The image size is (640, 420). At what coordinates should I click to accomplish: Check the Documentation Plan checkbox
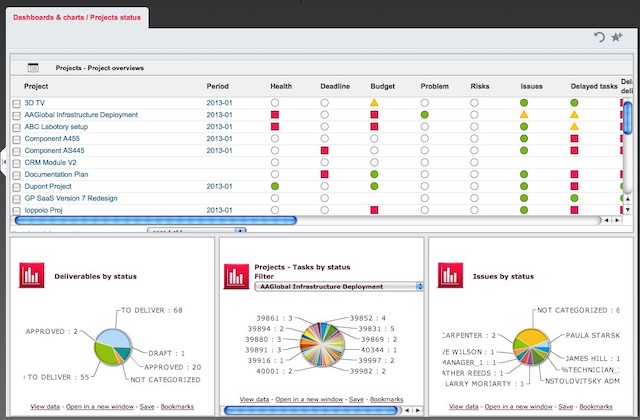coord(16,175)
